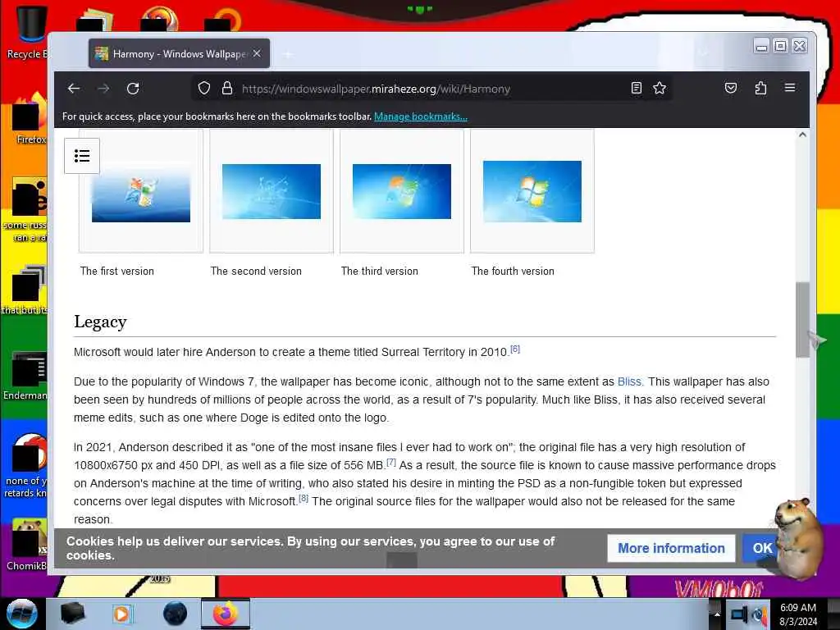Open the Firefox hamburger application menu
Screen dimensions: 840x630
tap(790, 88)
